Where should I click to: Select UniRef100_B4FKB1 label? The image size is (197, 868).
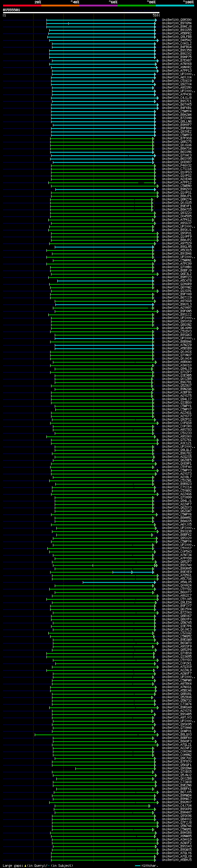tap(177, 108)
